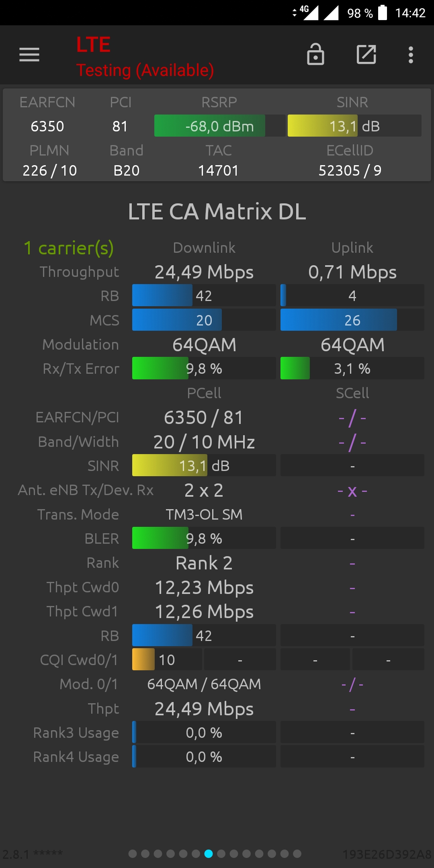The height and width of the screenshot is (868, 434).
Task: Tap the Rank3 Usage 0,0 % bar
Action: coord(204,732)
